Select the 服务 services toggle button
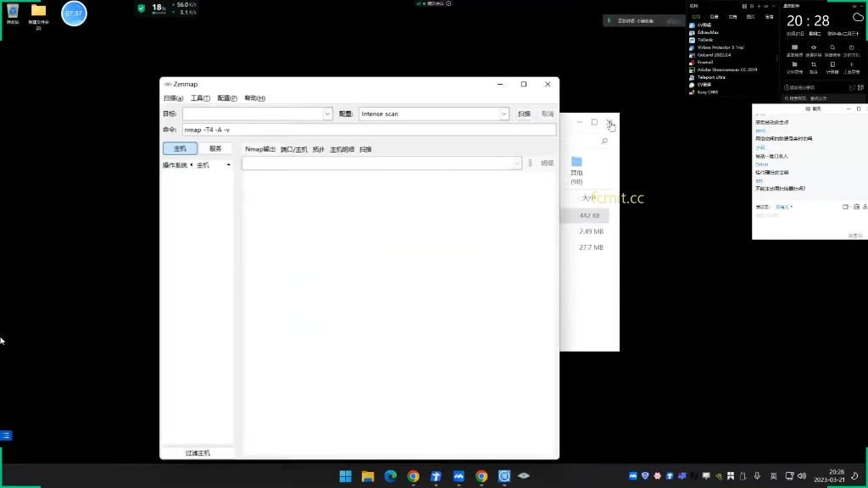868x488 pixels. 215,149
